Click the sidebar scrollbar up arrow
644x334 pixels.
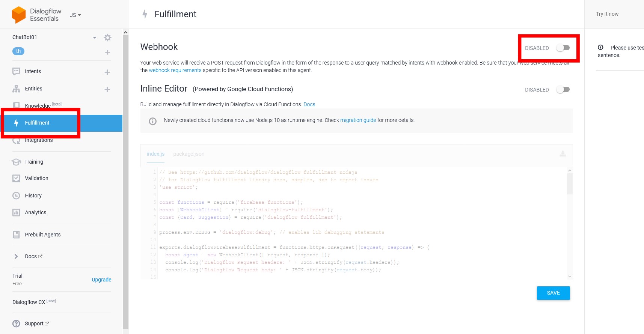coord(125,32)
